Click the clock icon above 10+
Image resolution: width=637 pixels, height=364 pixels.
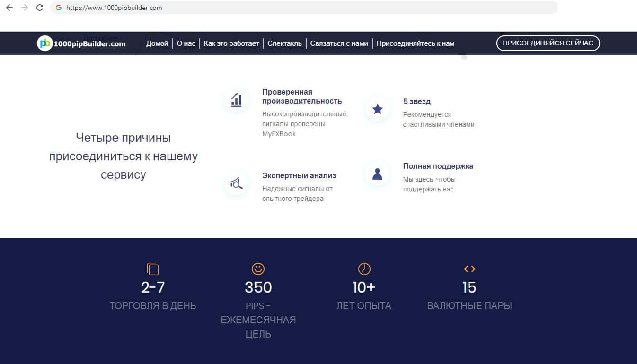[364, 269]
